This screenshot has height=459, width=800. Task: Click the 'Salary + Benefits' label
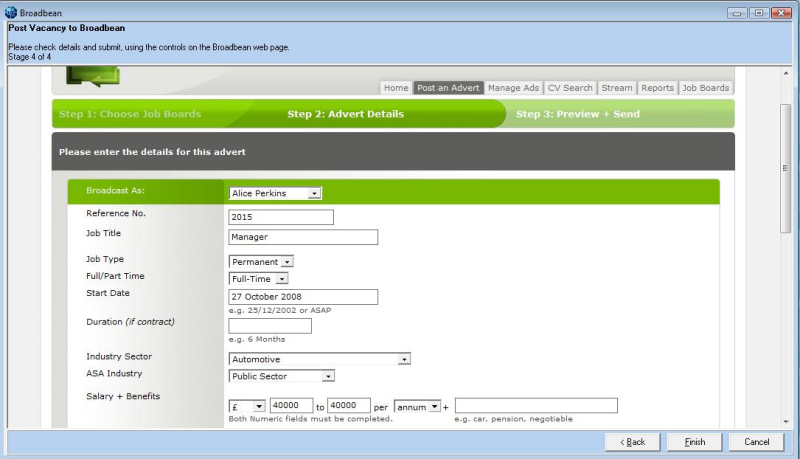click(123, 396)
